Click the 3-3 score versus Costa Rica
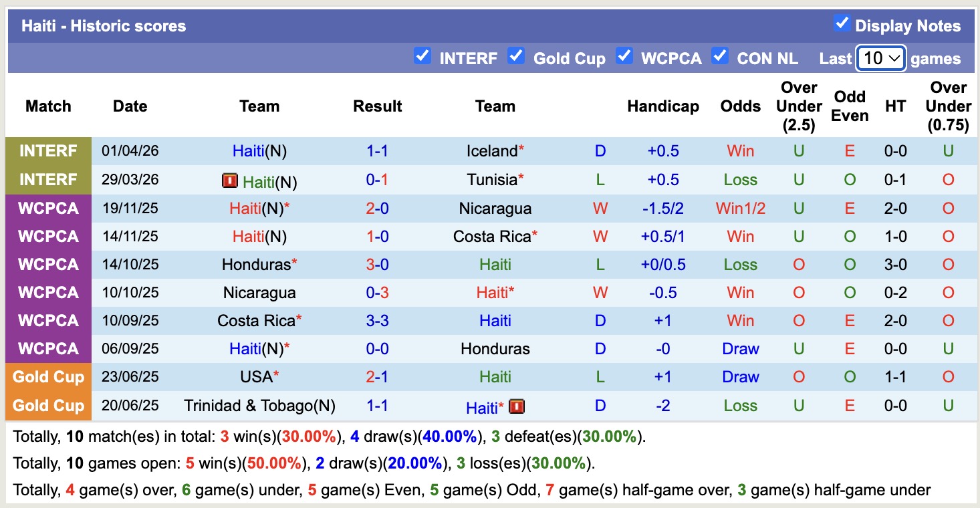980x508 pixels. click(x=378, y=321)
